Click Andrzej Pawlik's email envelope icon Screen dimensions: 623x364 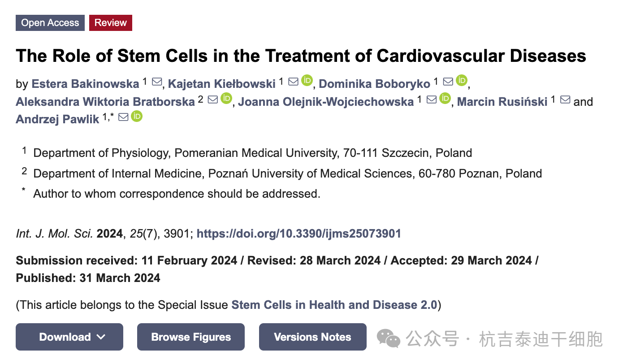[x=123, y=117]
